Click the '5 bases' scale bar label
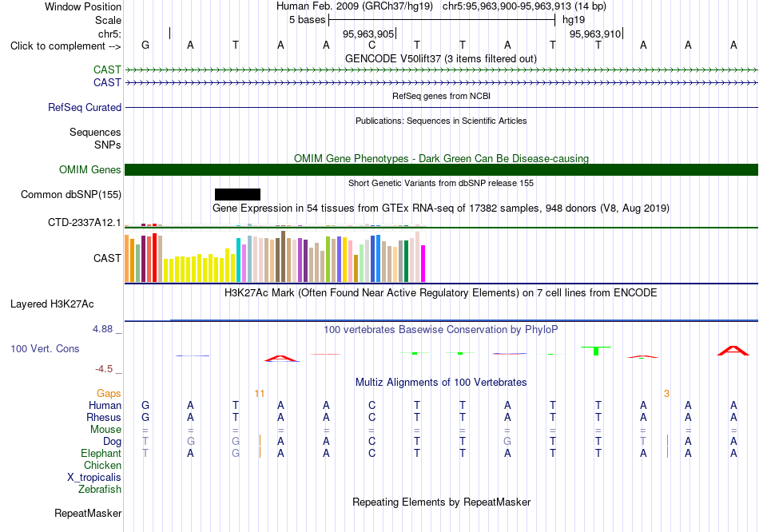The width and height of the screenshot is (759, 532). [x=308, y=20]
